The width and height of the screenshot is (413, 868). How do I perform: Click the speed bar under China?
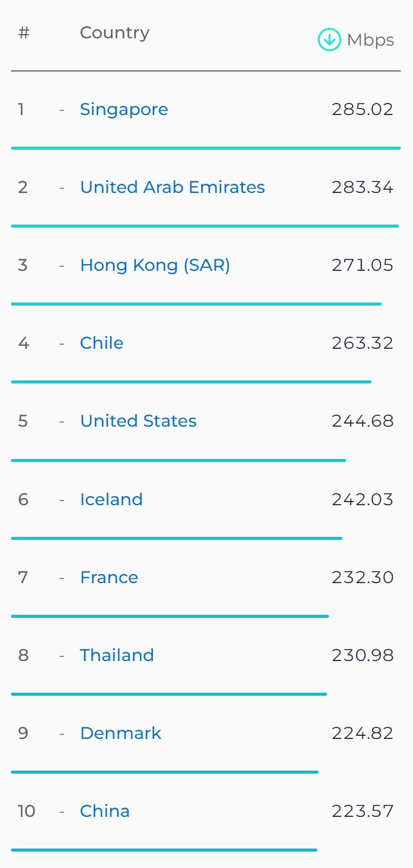(x=164, y=850)
